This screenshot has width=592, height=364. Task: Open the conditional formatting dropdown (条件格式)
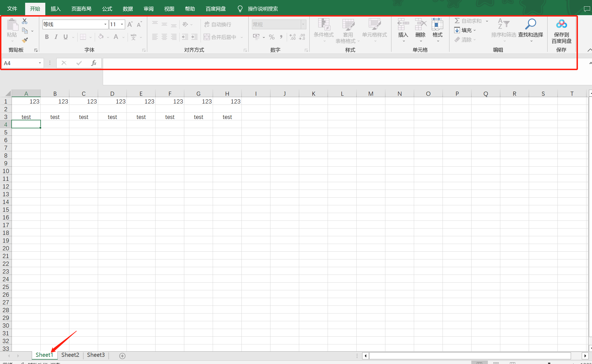tap(324, 30)
